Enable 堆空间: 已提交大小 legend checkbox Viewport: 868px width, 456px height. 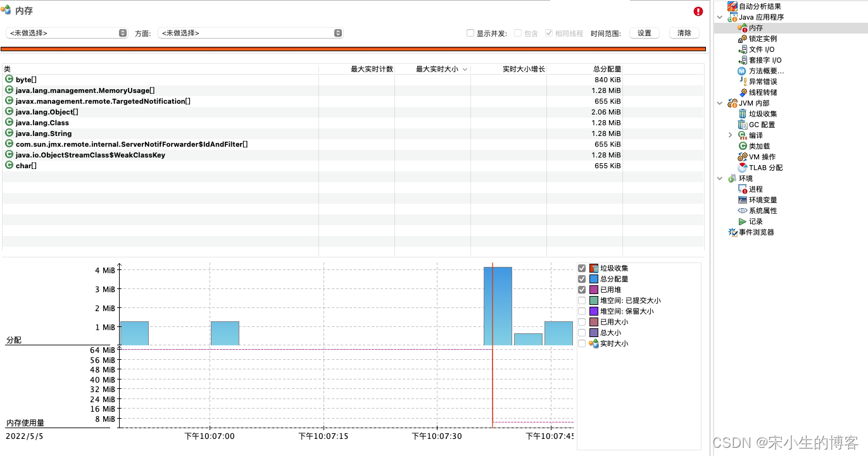(x=582, y=300)
